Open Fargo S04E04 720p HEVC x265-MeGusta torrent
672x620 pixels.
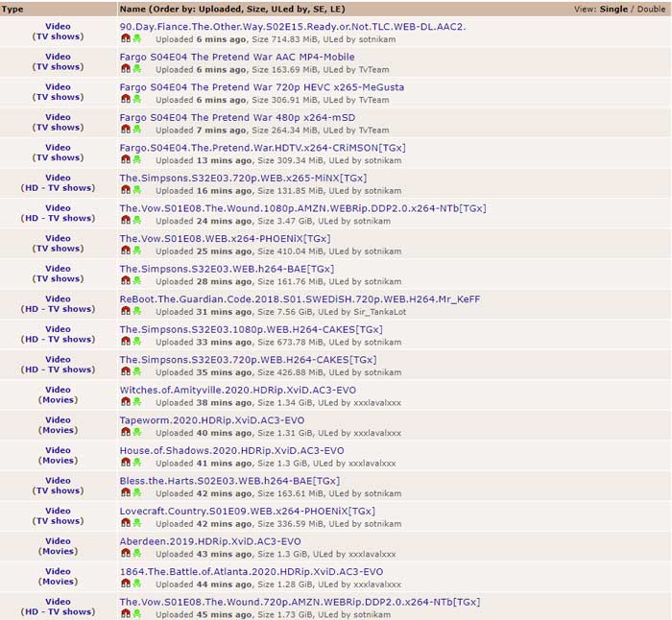click(x=262, y=87)
